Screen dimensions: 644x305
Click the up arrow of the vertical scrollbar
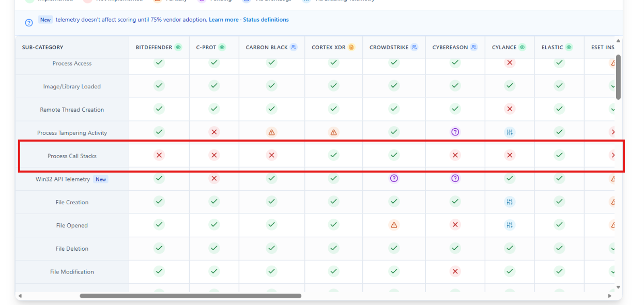coord(618,41)
